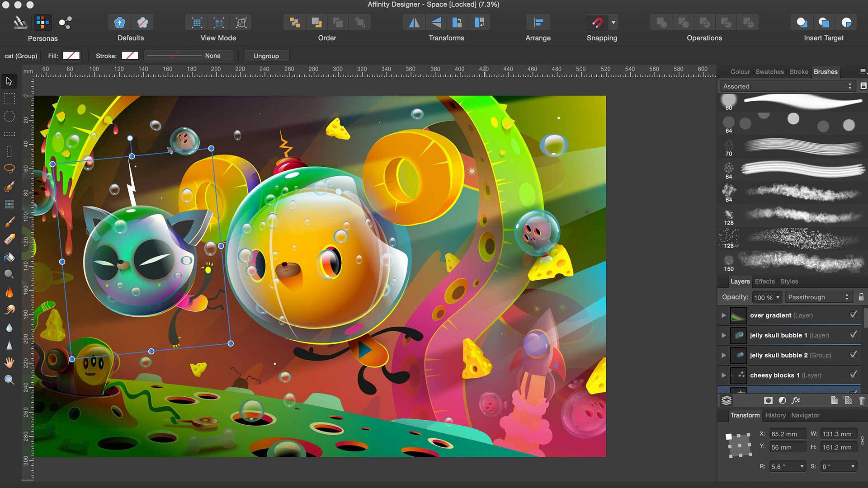Screen dimensions: 868x488
Task: Activate the Erase Brush tool
Action: pos(9,239)
